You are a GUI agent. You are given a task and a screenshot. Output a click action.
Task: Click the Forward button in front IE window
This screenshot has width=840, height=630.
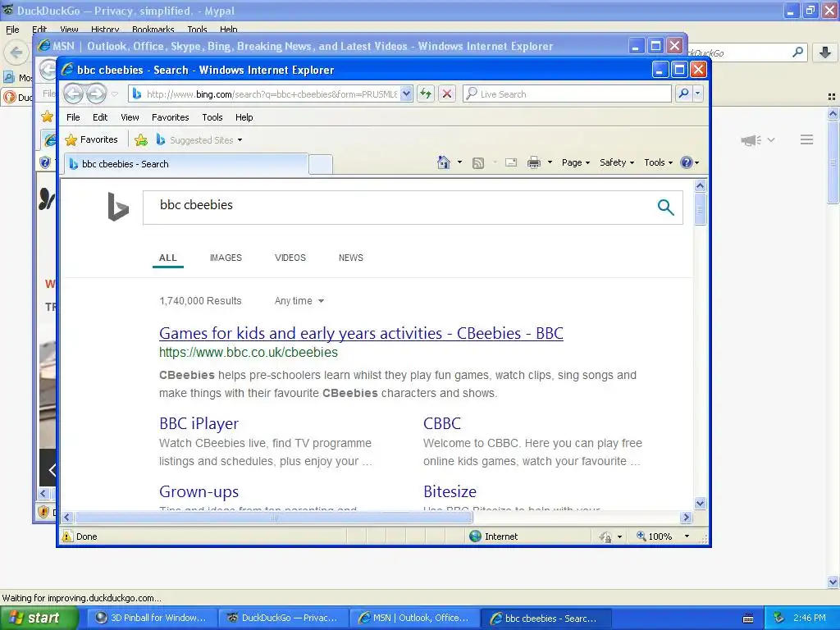[97, 94]
